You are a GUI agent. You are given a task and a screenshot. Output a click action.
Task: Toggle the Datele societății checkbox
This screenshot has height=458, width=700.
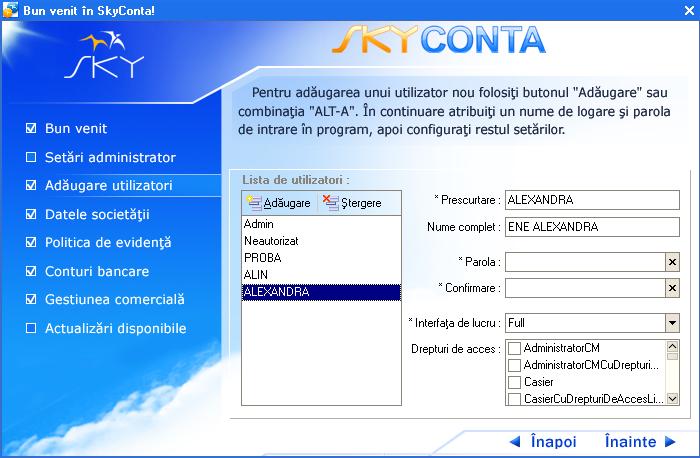pos(31,214)
